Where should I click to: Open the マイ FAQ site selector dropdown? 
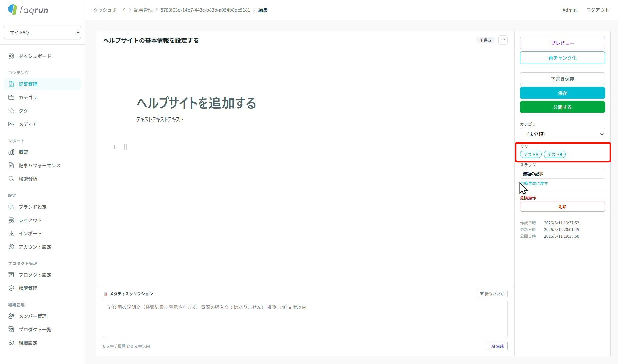42,32
